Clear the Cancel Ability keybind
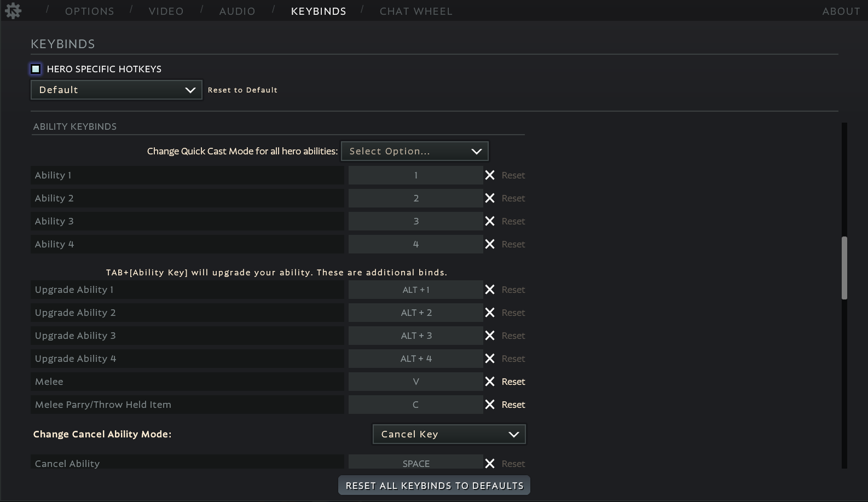Viewport: 868px width, 502px height. tap(490, 464)
